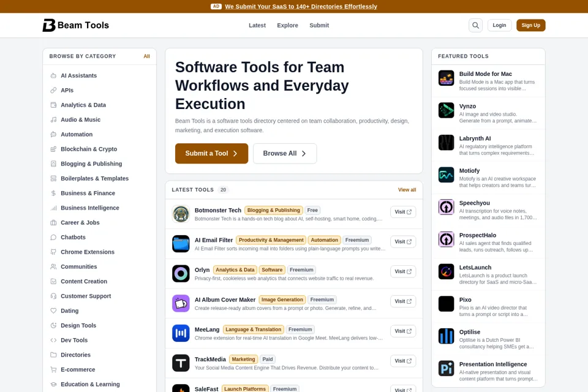The width and height of the screenshot is (588, 392).
Task: Click the Labrynth AI icon
Action: 447,143
